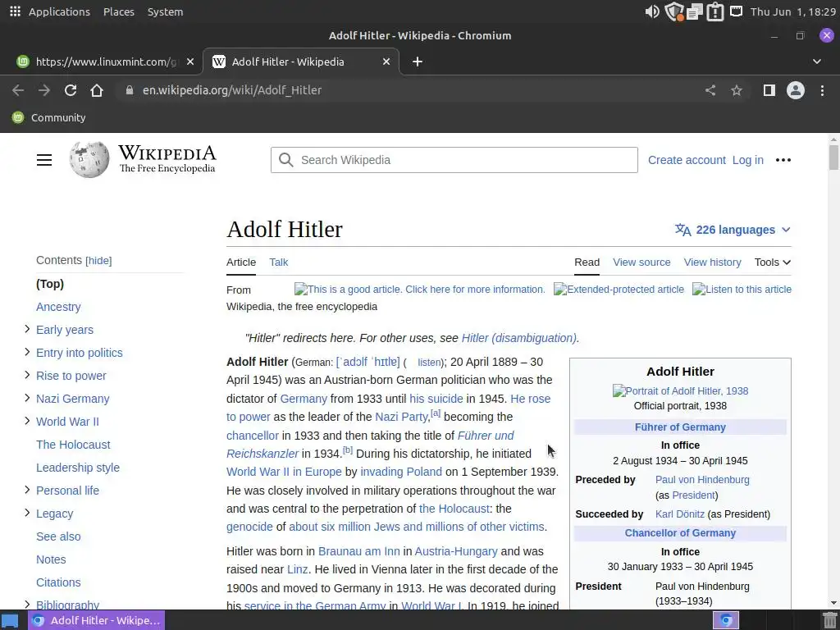Expand the Personal life section
The height and width of the screenshot is (630, 840).
click(x=27, y=490)
